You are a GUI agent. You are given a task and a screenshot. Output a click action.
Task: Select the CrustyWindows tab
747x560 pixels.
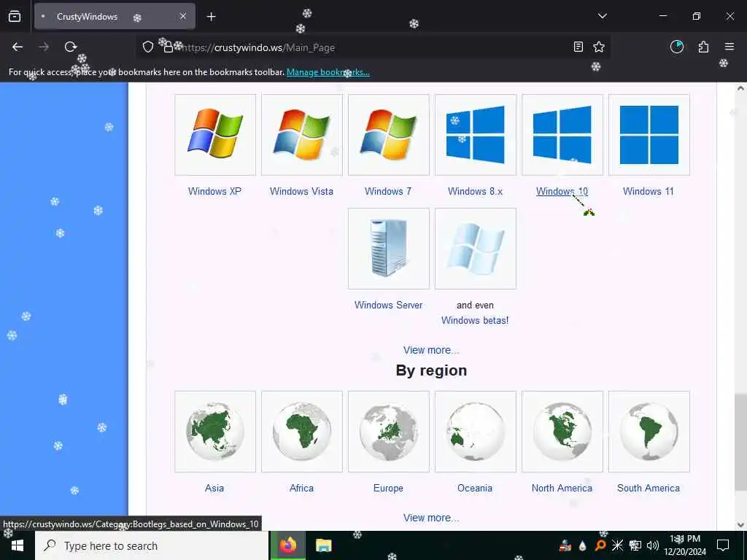(x=115, y=16)
